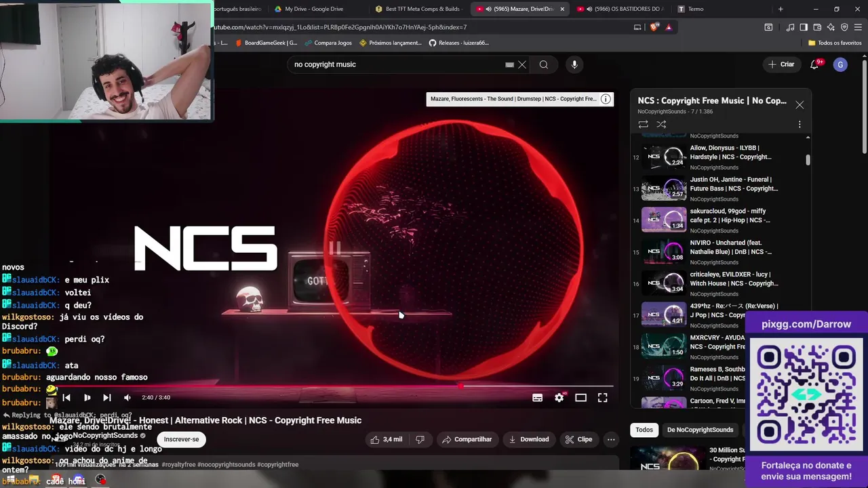The image size is (868, 488).
Task: Open the on-screen keyboard icon in search
Action: click(509, 64)
